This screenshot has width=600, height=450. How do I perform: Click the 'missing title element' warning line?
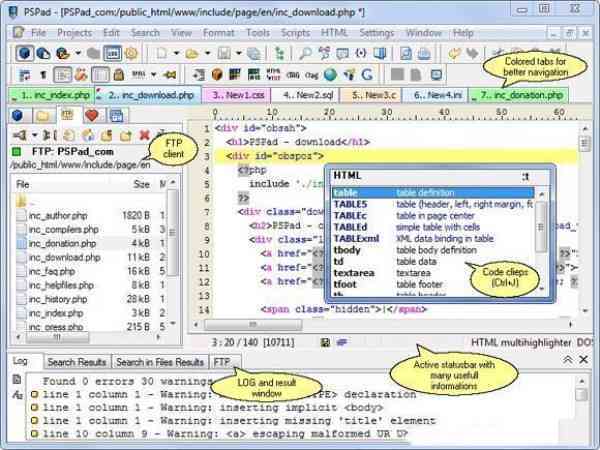tap(233, 421)
